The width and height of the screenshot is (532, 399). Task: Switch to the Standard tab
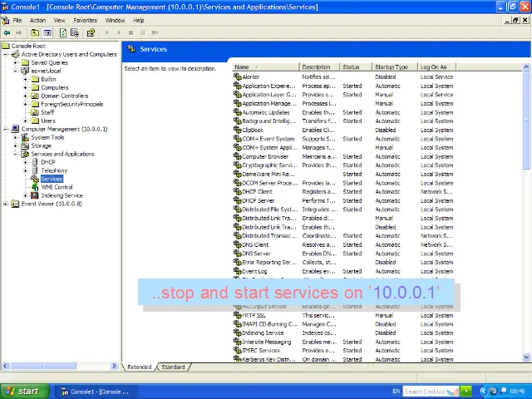(173, 367)
